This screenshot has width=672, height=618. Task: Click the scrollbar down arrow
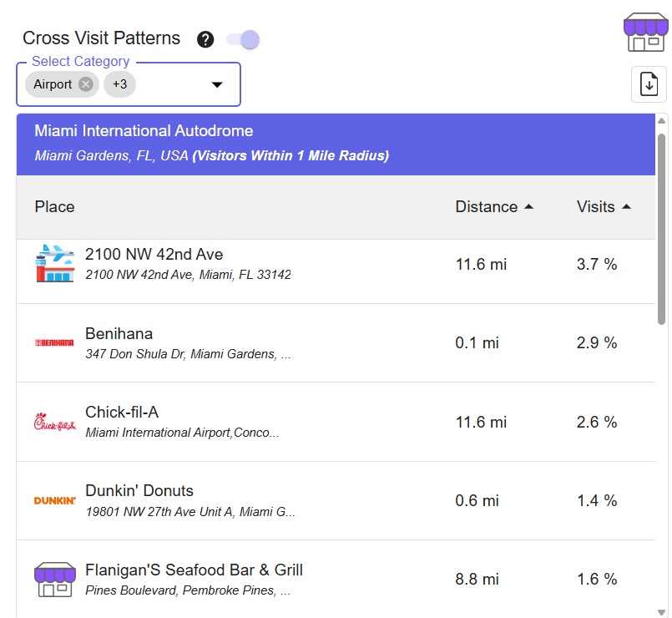(661, 612)
